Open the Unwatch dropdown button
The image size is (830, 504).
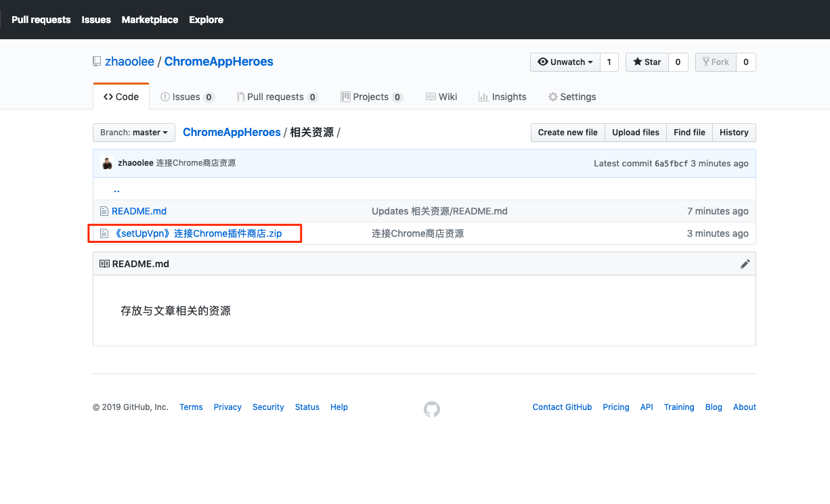point(565,62)
